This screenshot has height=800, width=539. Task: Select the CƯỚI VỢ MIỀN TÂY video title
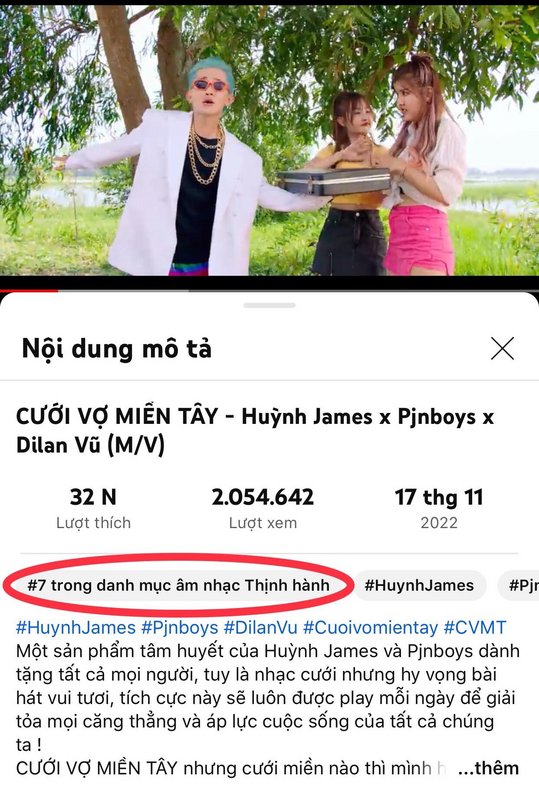click(x=255, y=431)
